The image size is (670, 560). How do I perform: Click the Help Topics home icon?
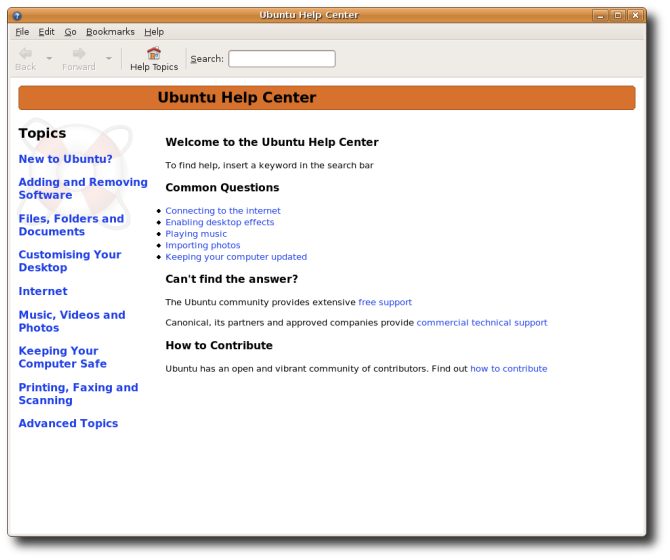(154, 53)
